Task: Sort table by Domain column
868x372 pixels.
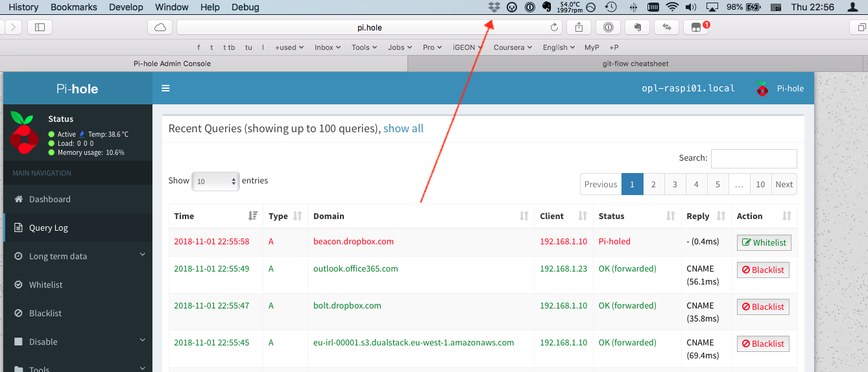Action: click(x=421, y=216)
